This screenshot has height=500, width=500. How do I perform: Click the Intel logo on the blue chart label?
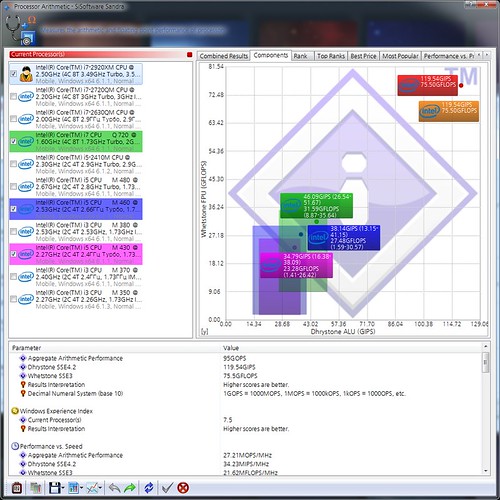318,237
